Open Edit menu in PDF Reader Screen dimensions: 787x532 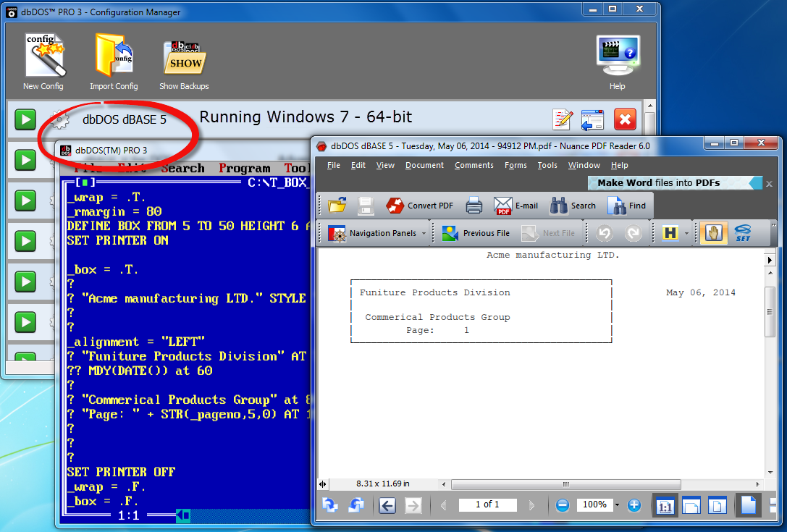[x=358, y=165]
